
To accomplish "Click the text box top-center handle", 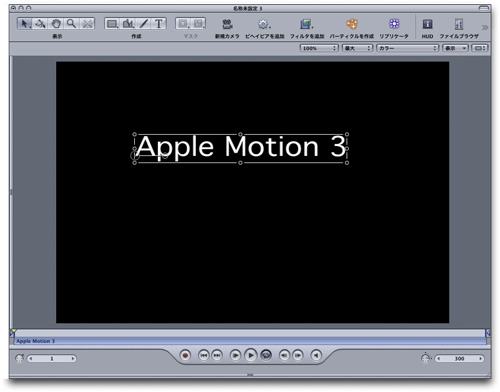I will (x=240, y=135).
